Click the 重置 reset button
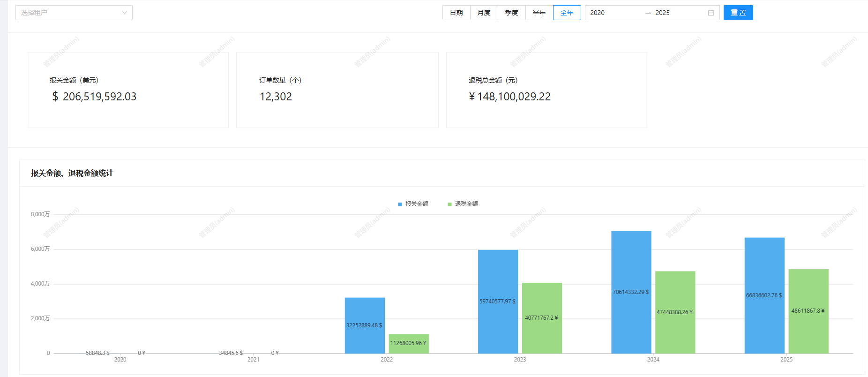Viewport: 868px width, 377px height. pyautogui.click(x=738, y=13)
